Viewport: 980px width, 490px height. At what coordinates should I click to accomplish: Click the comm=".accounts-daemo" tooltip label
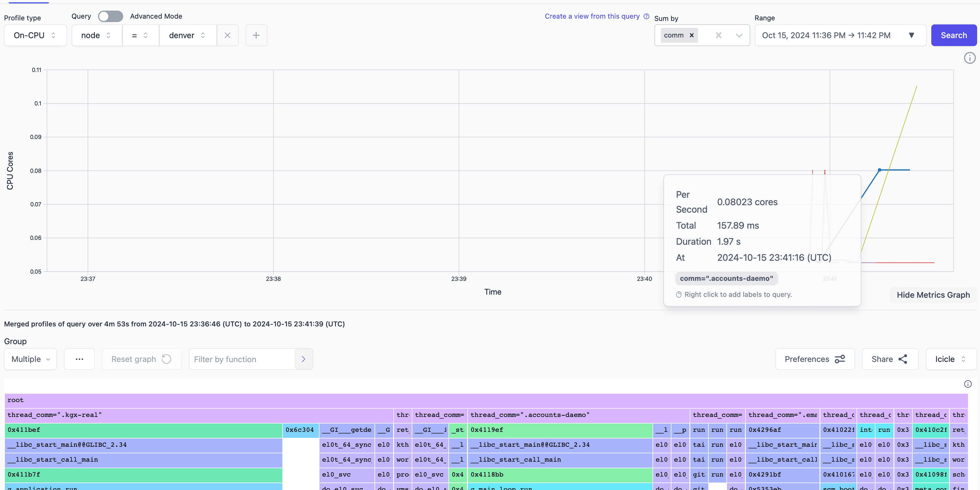(x=726, y=279)
